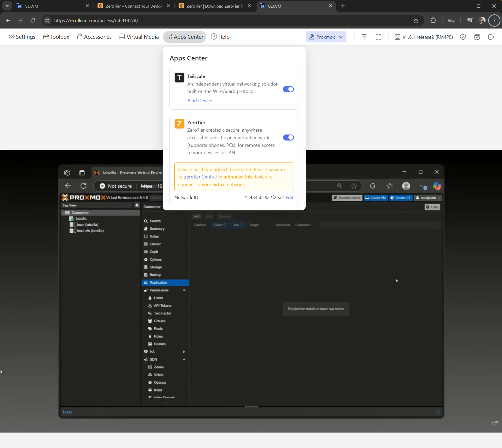Expand the HA section arrow
Image resolution: width=502 pixels, height=448 pixels.
click(x=184, y=352)
